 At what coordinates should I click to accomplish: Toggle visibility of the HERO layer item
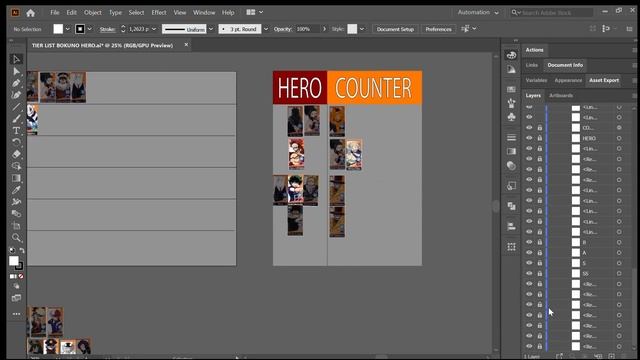click(x=529, y=138)
